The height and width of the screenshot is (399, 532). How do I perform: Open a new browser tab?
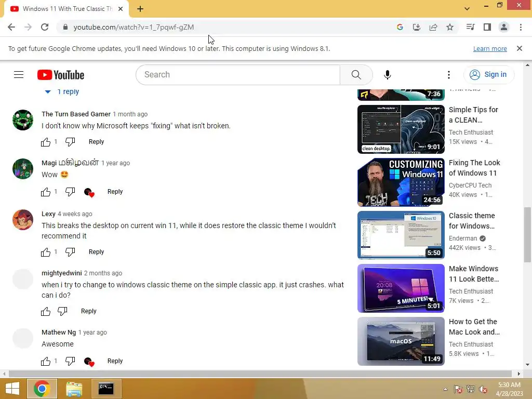pos(140,9)
